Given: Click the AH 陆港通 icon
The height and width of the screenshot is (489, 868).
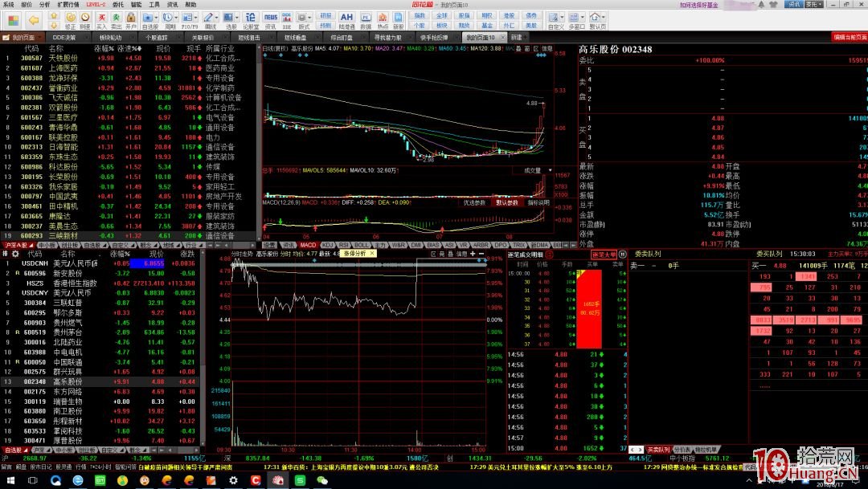Looking at the screenshot, I should pyautogui.click(x=346, y=18).
